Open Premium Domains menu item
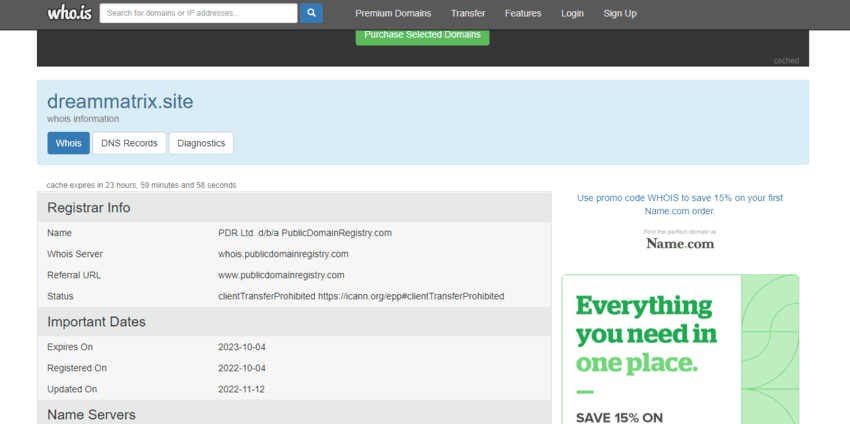The height and width of the screenshot is (424, 850). 393,13
